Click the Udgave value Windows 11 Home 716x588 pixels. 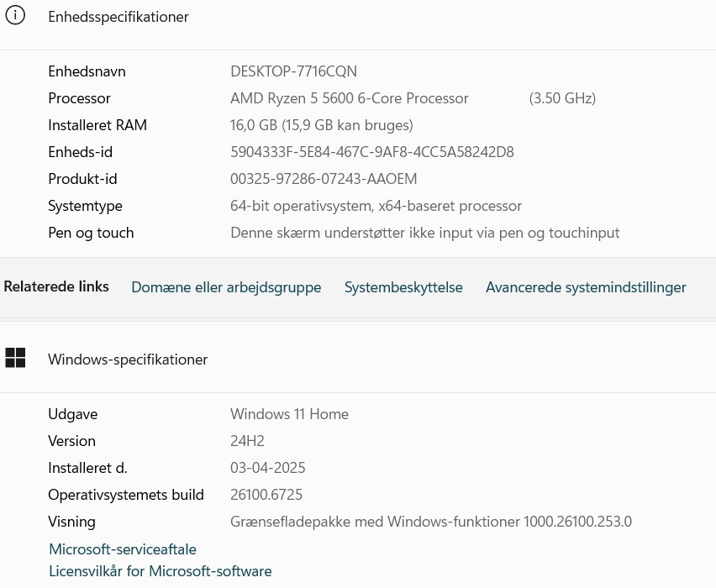[289, 413]
